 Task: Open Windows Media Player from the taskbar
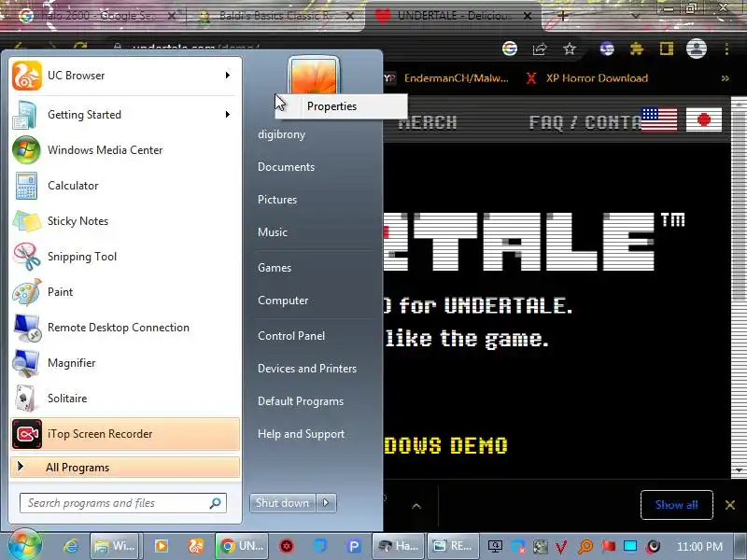161,546
